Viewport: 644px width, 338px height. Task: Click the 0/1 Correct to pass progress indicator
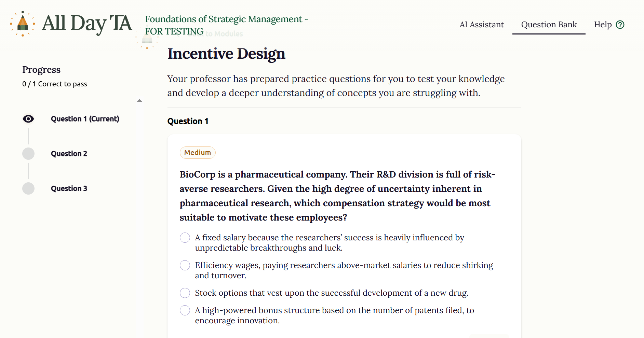click(54, 84)
